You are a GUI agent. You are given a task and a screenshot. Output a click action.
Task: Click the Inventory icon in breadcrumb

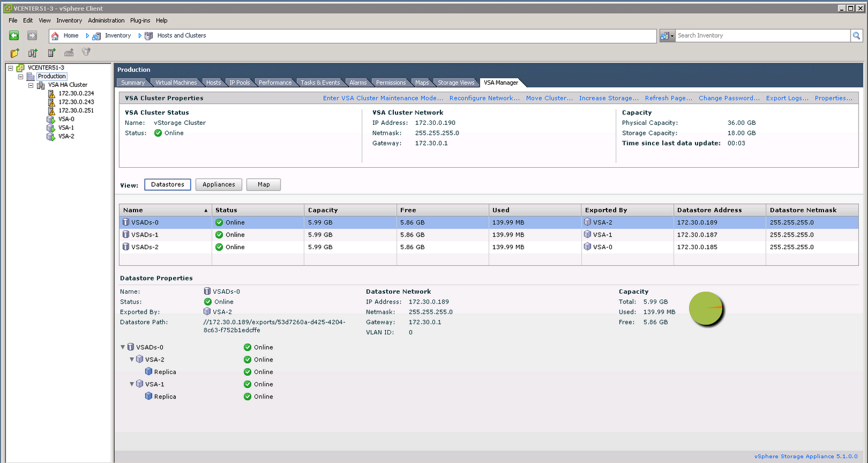click(97, 36)
